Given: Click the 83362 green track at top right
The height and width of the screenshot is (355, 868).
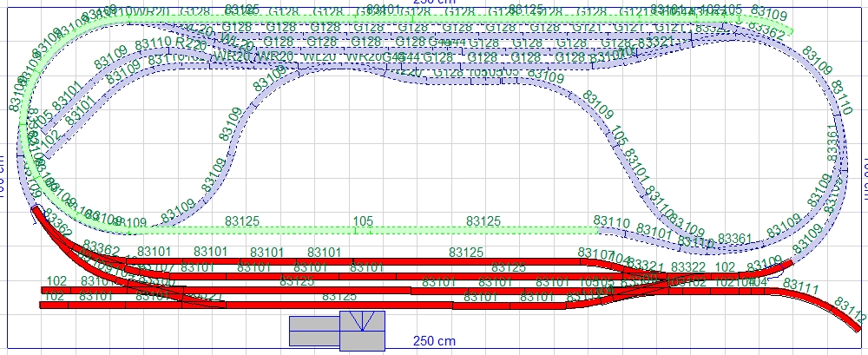Looking at the screenshot, I should coord(764,30).
